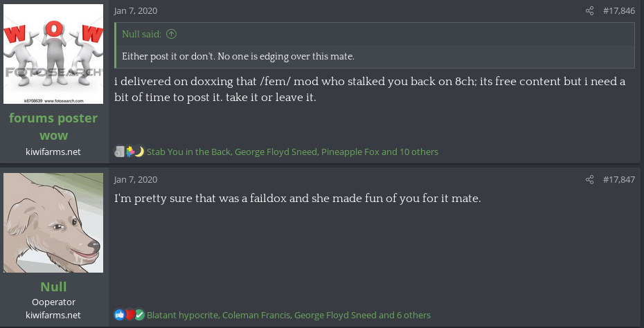Click Null's dog avatar image
Image resolution: width=644 pixels, height=328 pixels.
tap(53, 223)
